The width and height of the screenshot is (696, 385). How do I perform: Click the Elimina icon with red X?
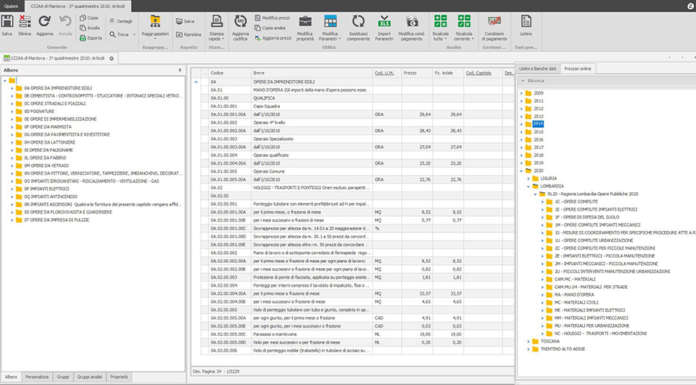click(25, 22)
